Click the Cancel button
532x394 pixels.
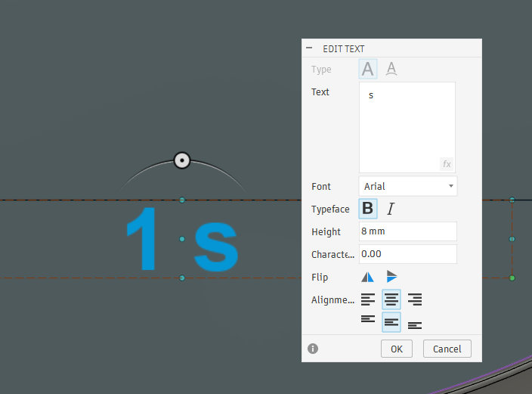[x=447, y=349]
